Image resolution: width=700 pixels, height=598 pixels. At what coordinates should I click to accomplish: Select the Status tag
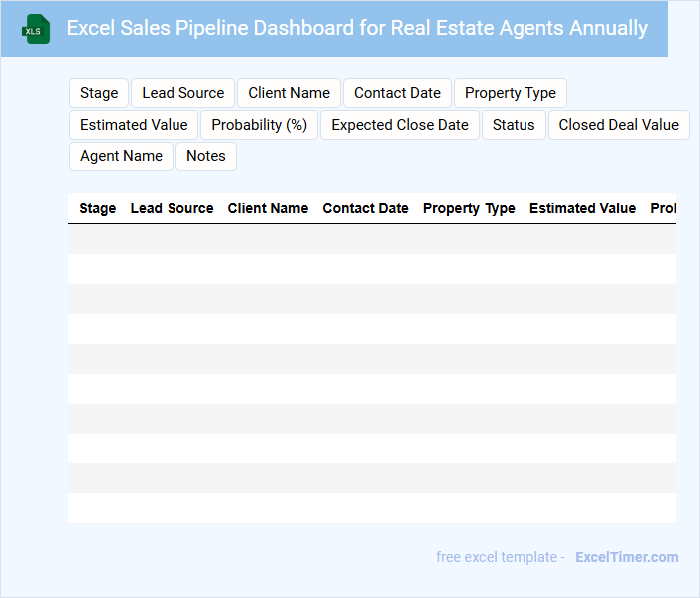514,125
